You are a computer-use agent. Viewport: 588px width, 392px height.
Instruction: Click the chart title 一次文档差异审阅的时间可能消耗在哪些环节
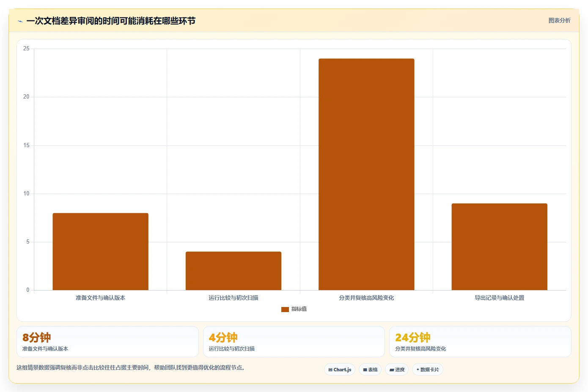click(111, 21)
